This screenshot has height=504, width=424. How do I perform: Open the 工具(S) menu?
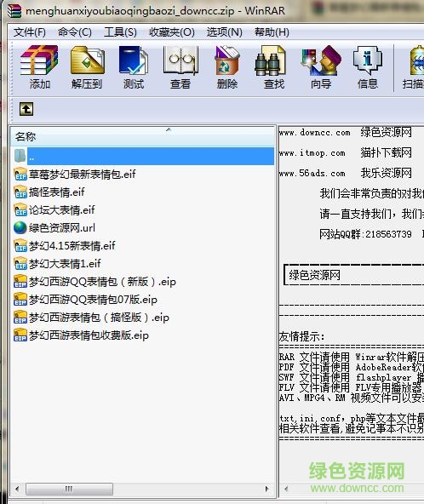click(x=120, y=32)
